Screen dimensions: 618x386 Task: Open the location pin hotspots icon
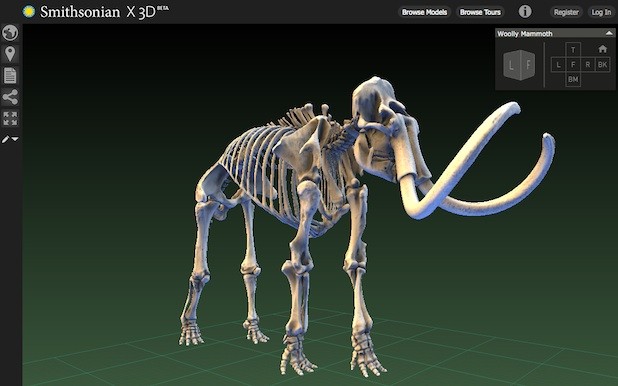(10, 54)
